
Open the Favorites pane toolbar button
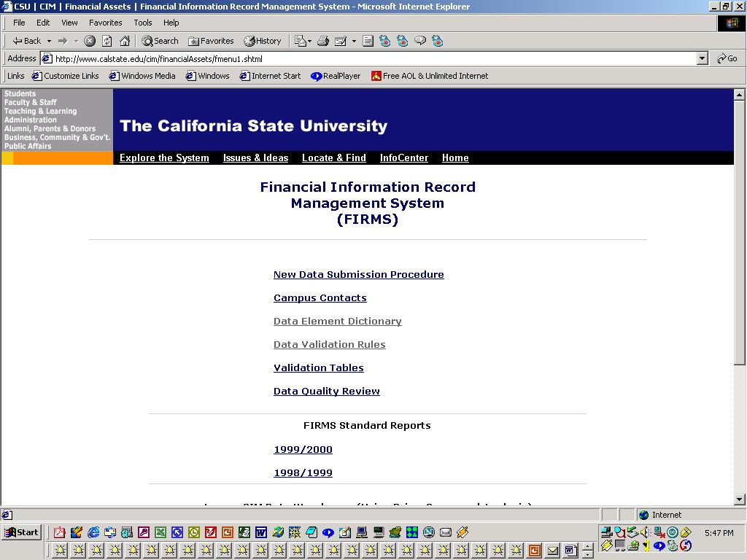click(x=211, y=41)
